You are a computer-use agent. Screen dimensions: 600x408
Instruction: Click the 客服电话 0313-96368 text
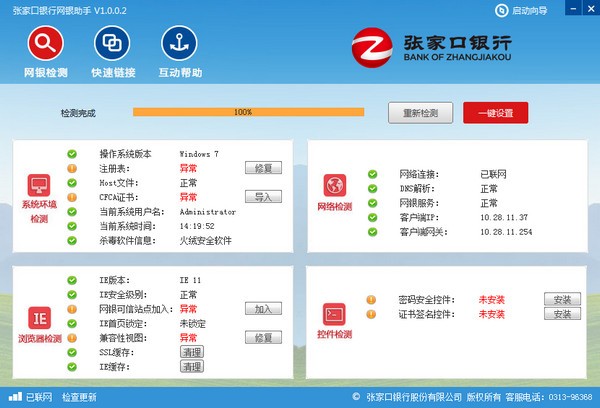(549, 397)
